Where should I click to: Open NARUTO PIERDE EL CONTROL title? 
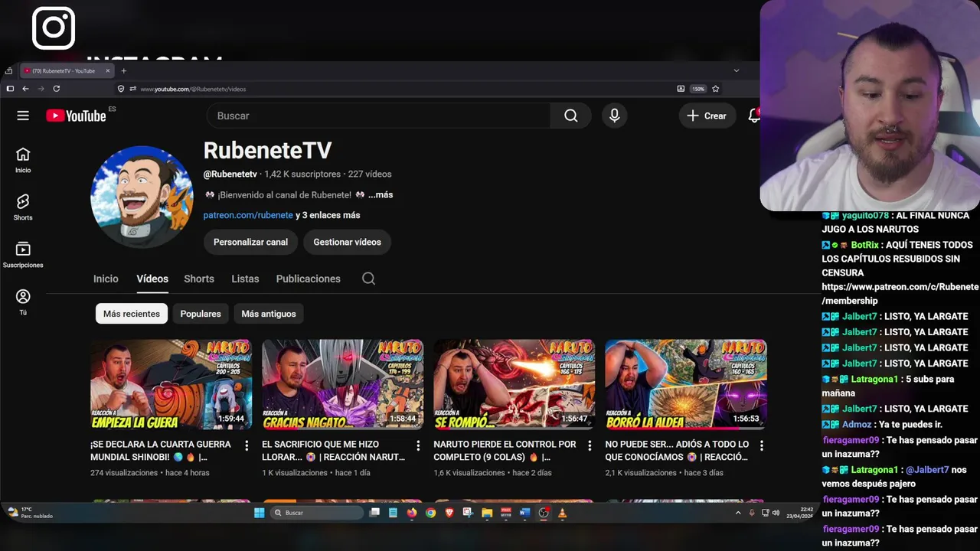click(x=505, y=451)
